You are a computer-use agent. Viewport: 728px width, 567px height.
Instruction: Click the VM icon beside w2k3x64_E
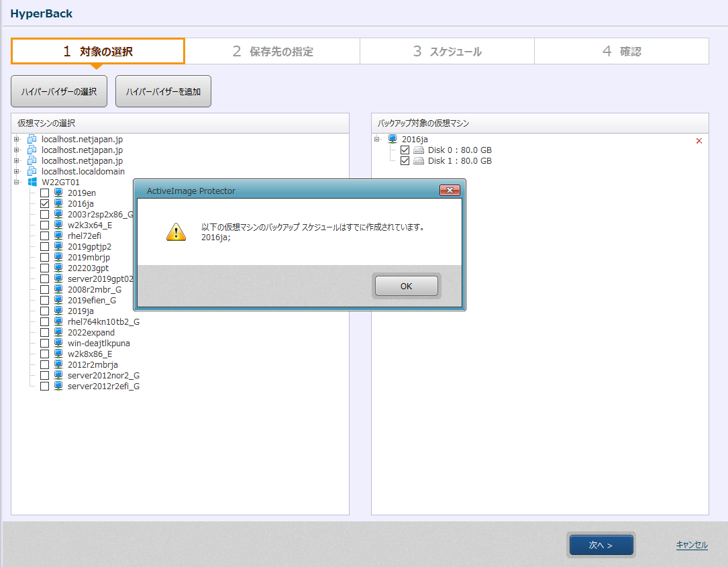pos(58,225)
